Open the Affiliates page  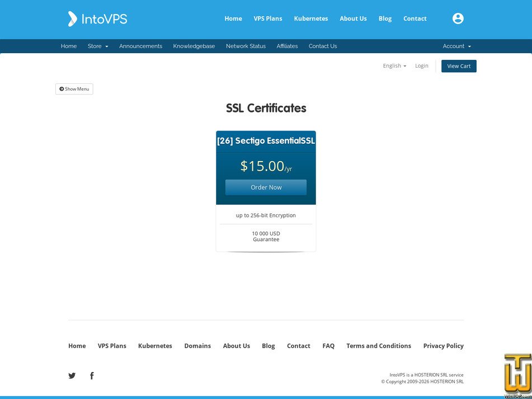point(287,46)
